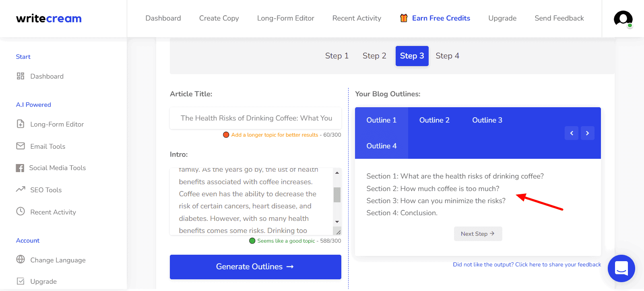Open the chat support bubble

pos(621,268)
